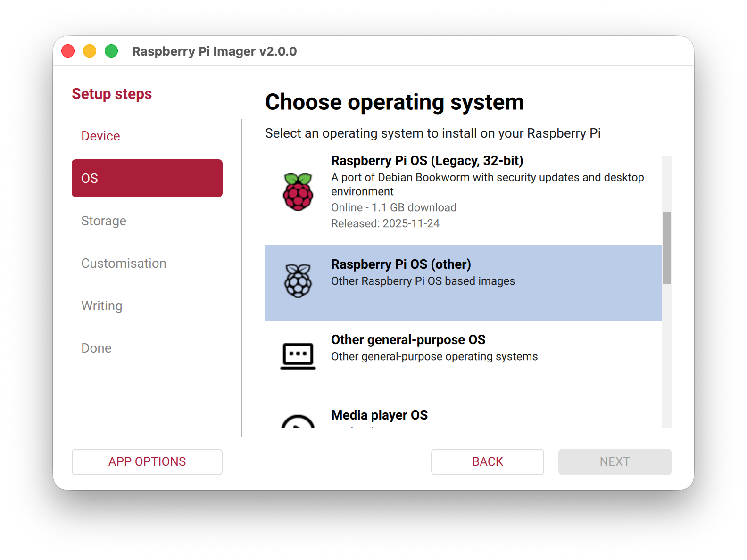The height and width of the screenshot is (560, 747).
Task: Select the highlighted OS step in sidebar
Action: 147,178
